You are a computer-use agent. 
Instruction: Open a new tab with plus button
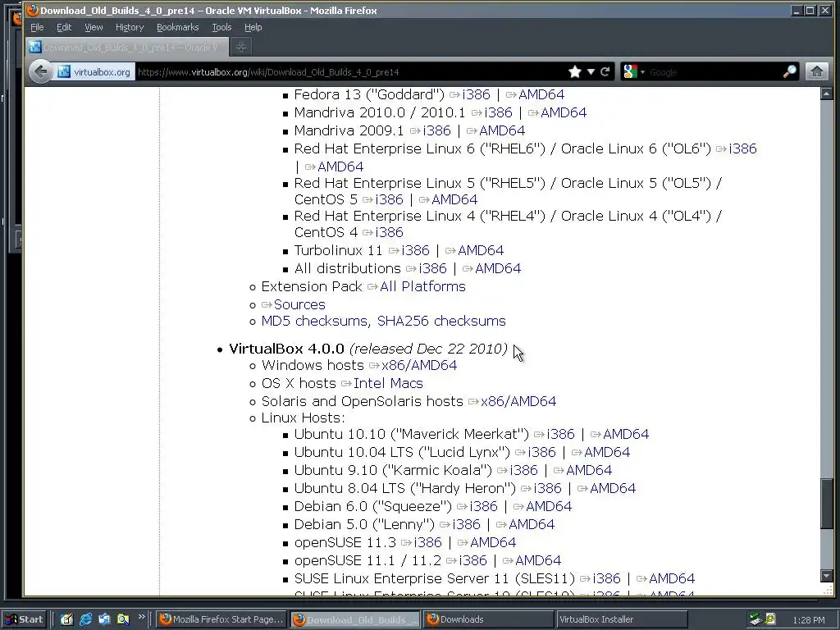click(x=241, y=47)
